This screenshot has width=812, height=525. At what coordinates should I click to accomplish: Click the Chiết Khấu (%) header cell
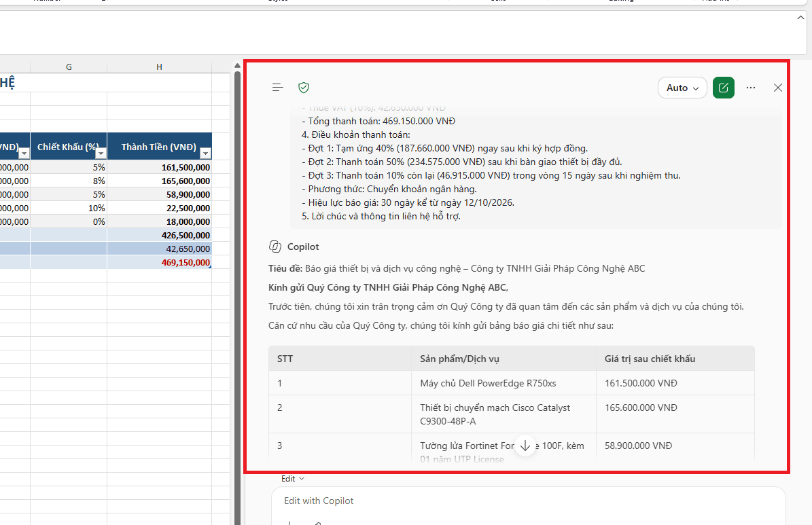click(69, 147)
